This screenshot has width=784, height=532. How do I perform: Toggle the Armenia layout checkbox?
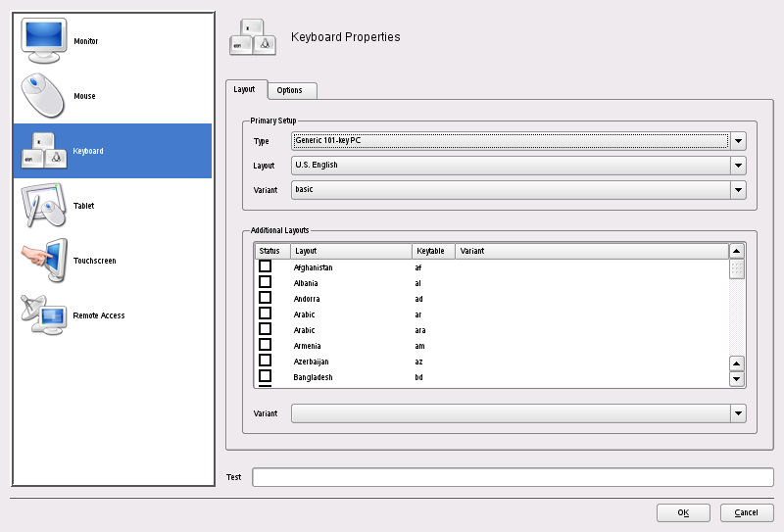point(265,345)
